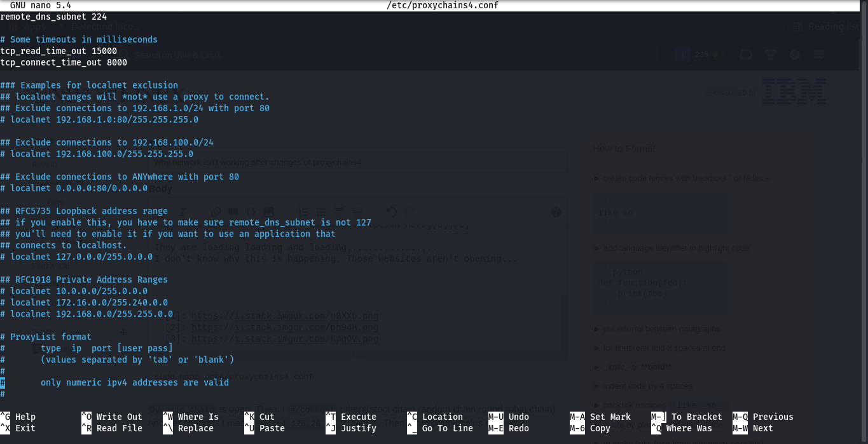Viewport: 868px width, 444px height.
Task: Click the 'localnet 10.0.0.0/255.0.0.0' line
Action: tap(74, 291)
